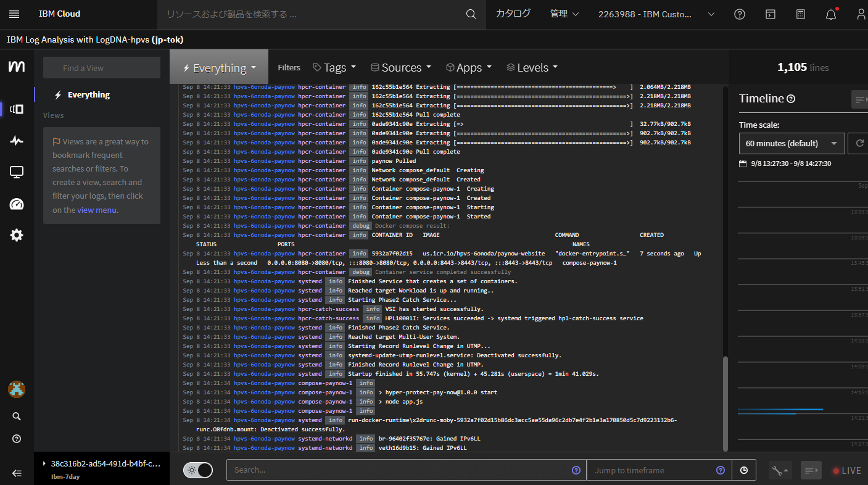This screenshot has height=485, width=868.
Task: Click the 1,105 lines counter
Action: click(x=803, y=67)
